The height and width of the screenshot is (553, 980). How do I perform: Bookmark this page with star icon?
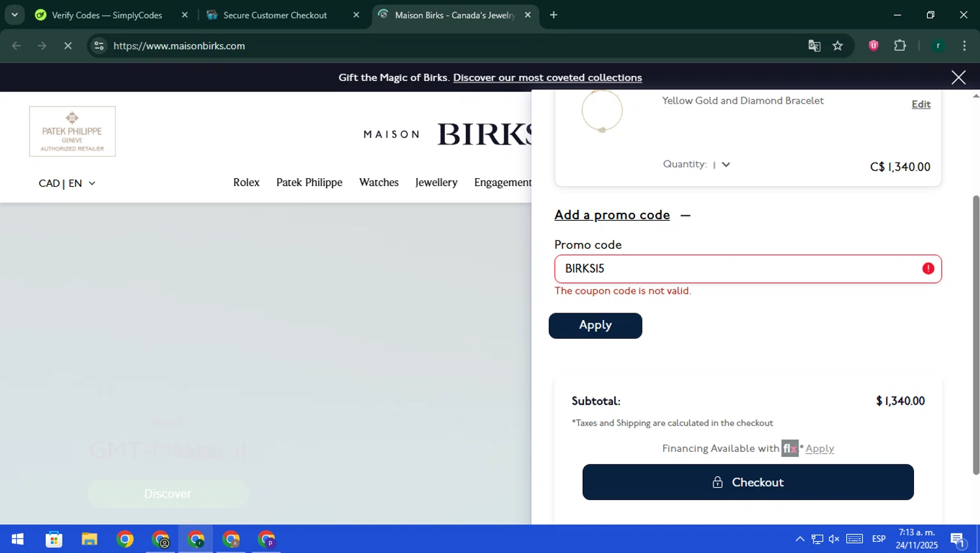point(838,46)
